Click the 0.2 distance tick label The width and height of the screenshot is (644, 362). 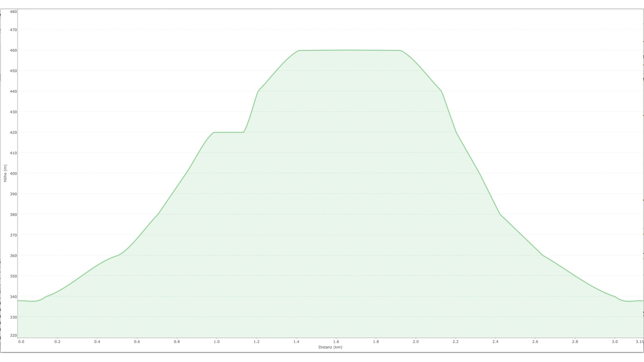(57, 342)
